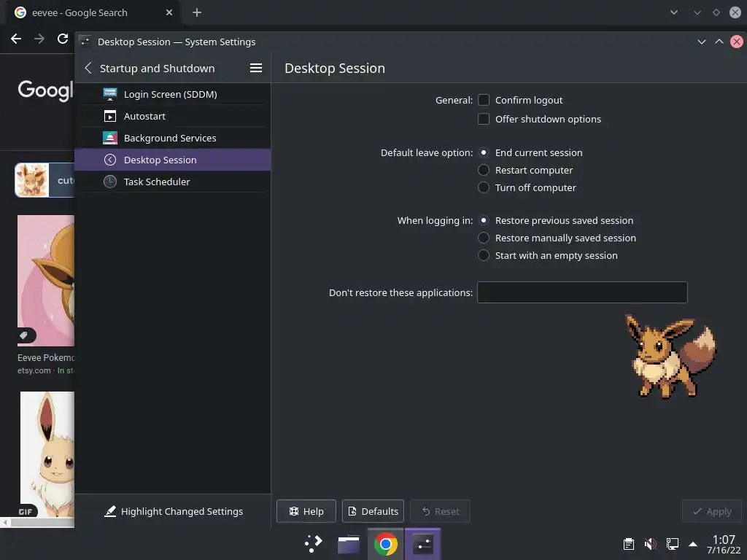
Task: Click System Settings taskbar icon
Action: click(x=422, y=544)
